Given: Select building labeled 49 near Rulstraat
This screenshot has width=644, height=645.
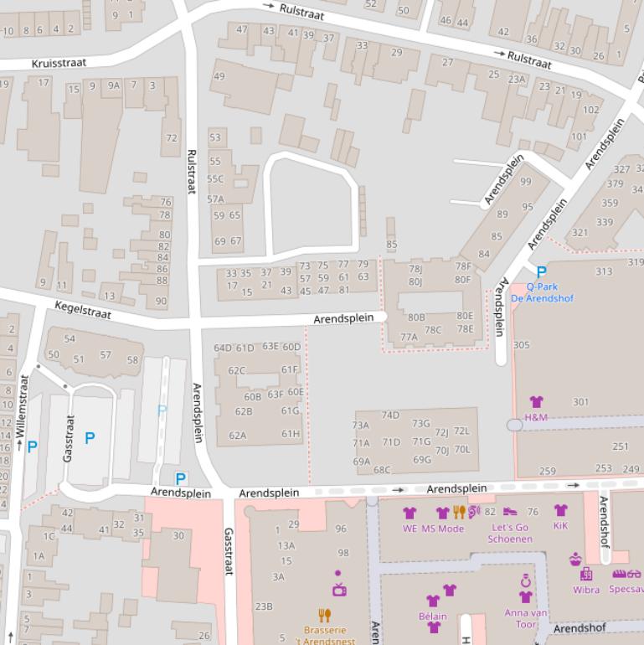Looking at the screenshot, I should click(219, 76).
